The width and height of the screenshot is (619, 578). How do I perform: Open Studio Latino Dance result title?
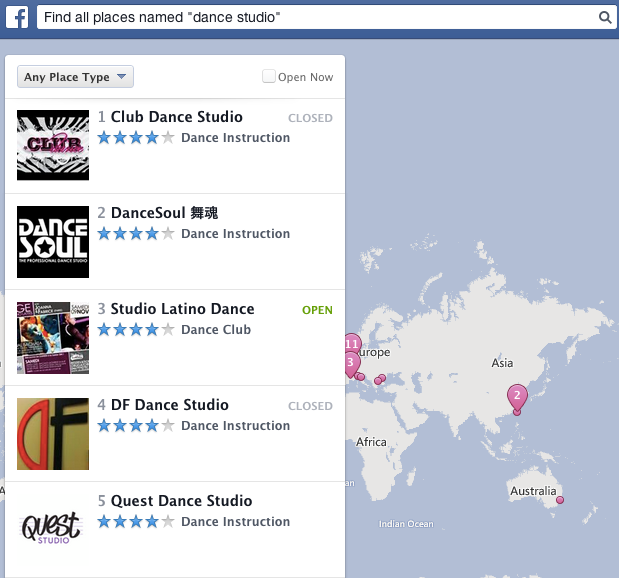tap(182, 309)
